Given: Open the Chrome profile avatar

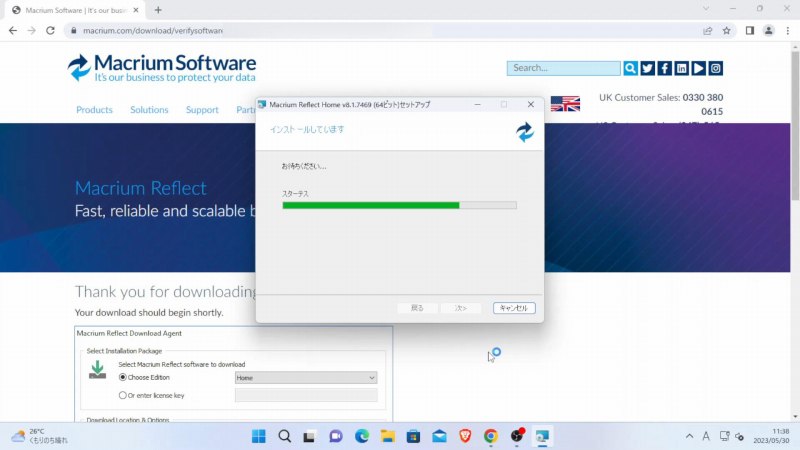Looking at the screenshot, I should point(768,31).
